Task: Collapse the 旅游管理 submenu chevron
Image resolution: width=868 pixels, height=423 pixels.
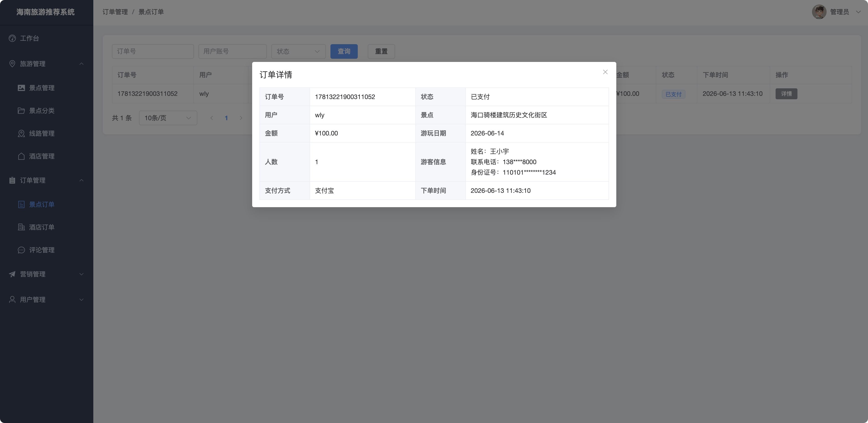Action: [81, 64]
